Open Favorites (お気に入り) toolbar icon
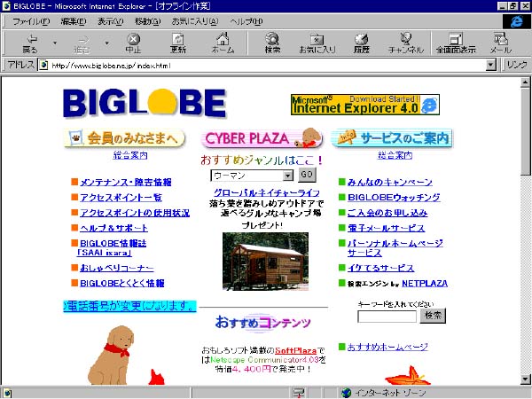 (x=317, y=43)
